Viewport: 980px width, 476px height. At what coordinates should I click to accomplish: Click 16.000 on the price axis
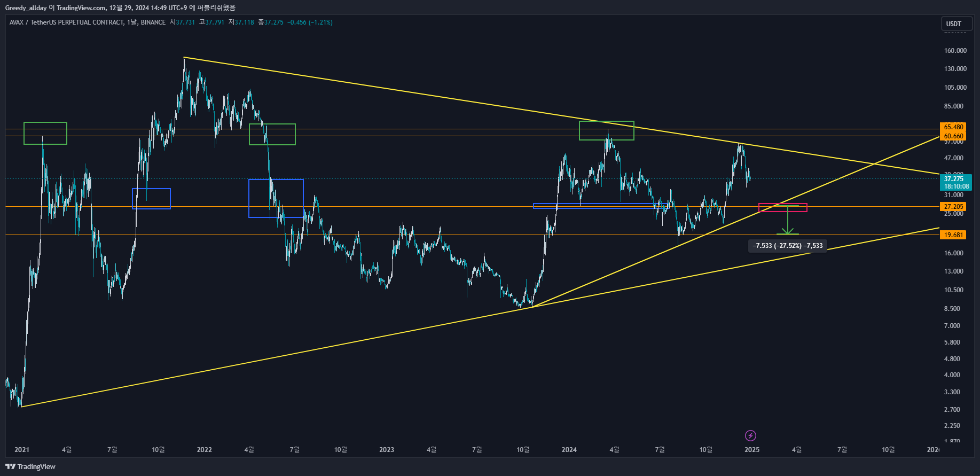[954, 253]
